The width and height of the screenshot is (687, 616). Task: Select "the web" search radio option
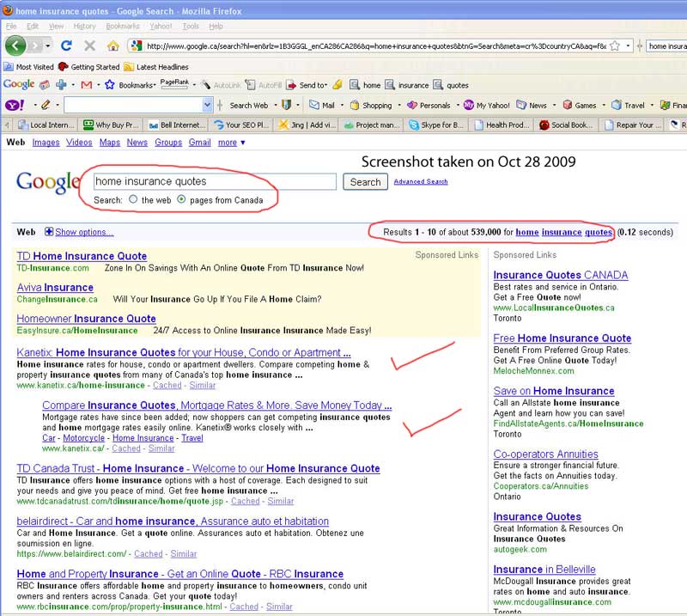(133, 199)
